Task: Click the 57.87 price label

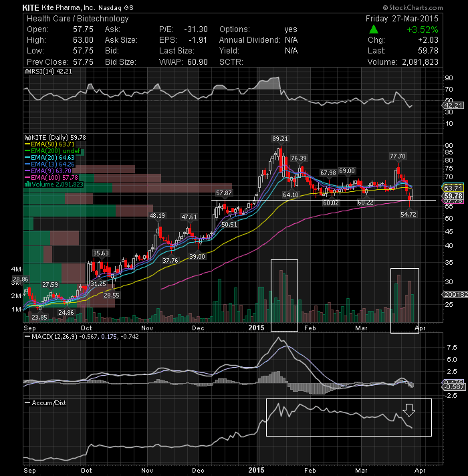Action: [224, 193]
